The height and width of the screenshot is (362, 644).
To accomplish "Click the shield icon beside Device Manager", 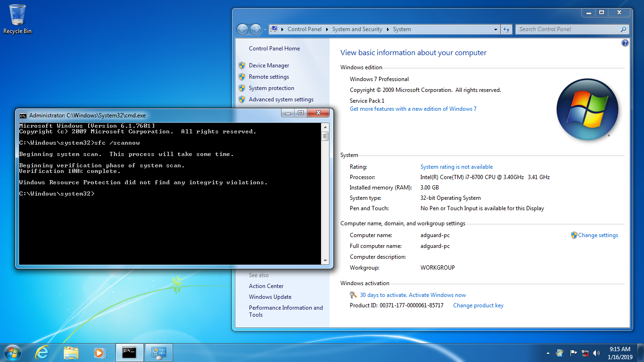I will click(x=242, y=66).
